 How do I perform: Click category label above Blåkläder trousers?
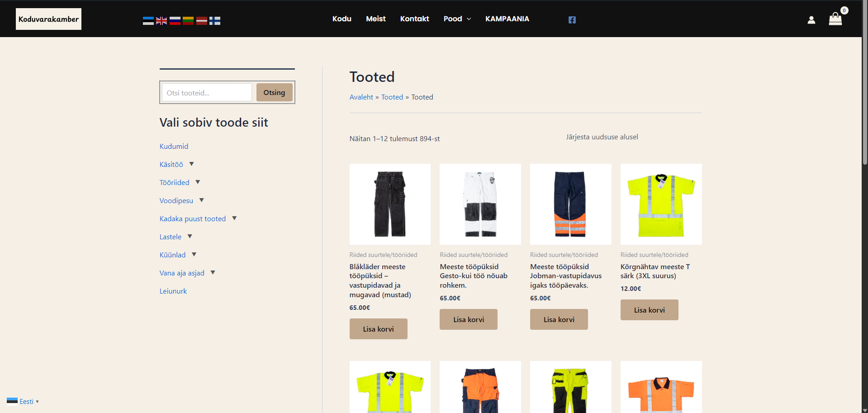click(384, 255)
